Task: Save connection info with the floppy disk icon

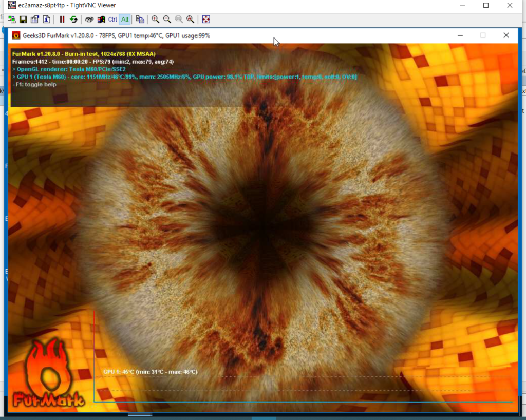Action: point(23,20)
